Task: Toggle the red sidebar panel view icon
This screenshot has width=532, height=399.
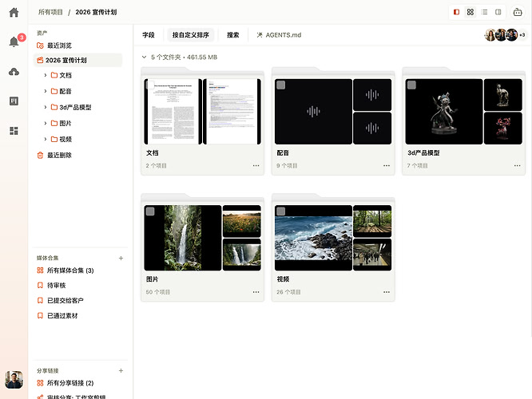Action: [x=456, y=12]
